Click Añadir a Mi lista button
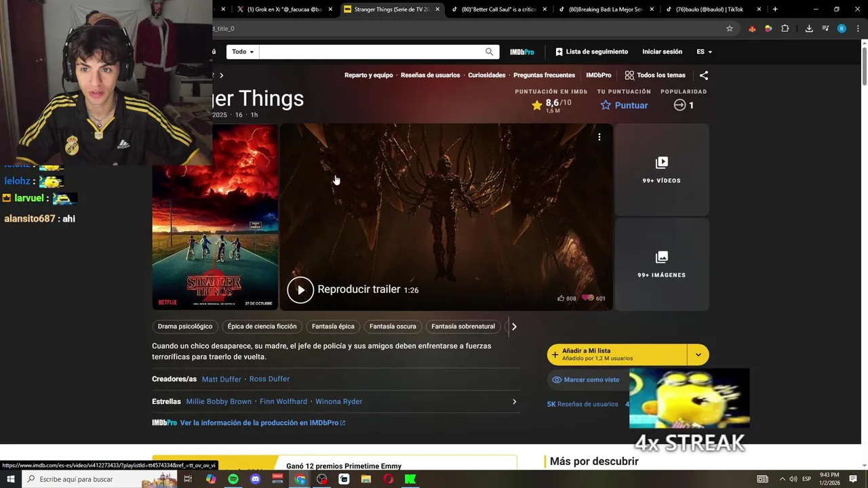This screenshot has width=868, height=488. pyautogui.click(x=617, y=354)
